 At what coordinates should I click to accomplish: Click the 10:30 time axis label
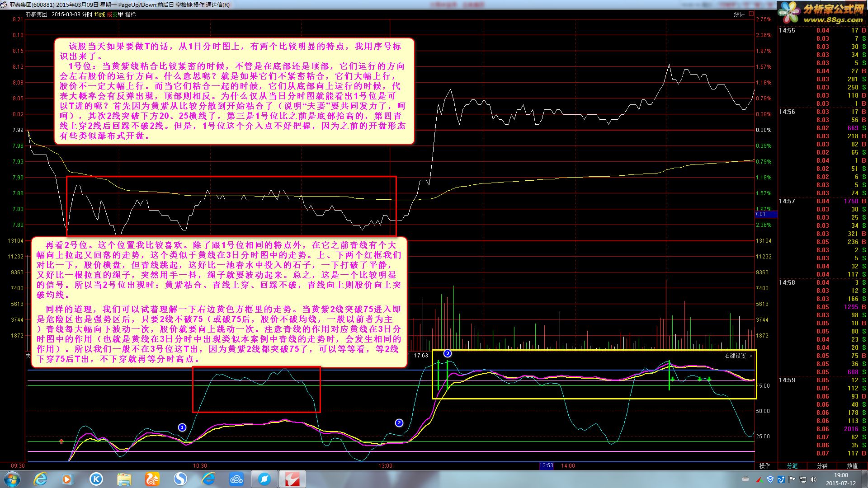coord(200,466)
